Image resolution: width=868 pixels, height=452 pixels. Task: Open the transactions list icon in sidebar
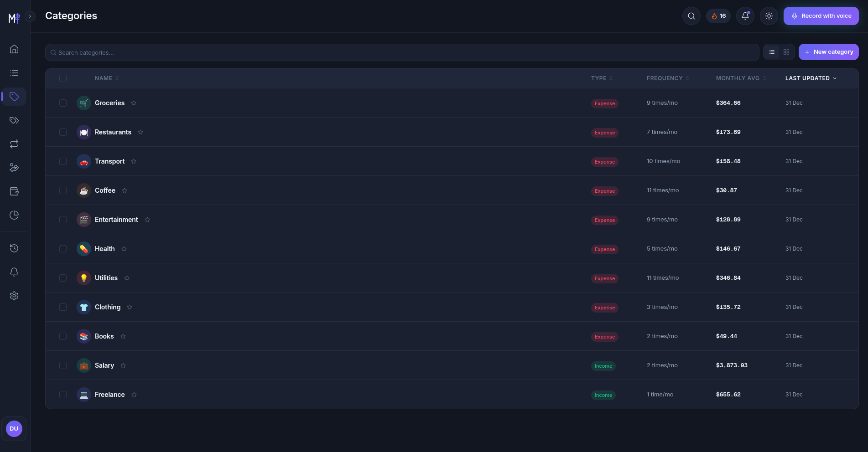coord(14,73)
